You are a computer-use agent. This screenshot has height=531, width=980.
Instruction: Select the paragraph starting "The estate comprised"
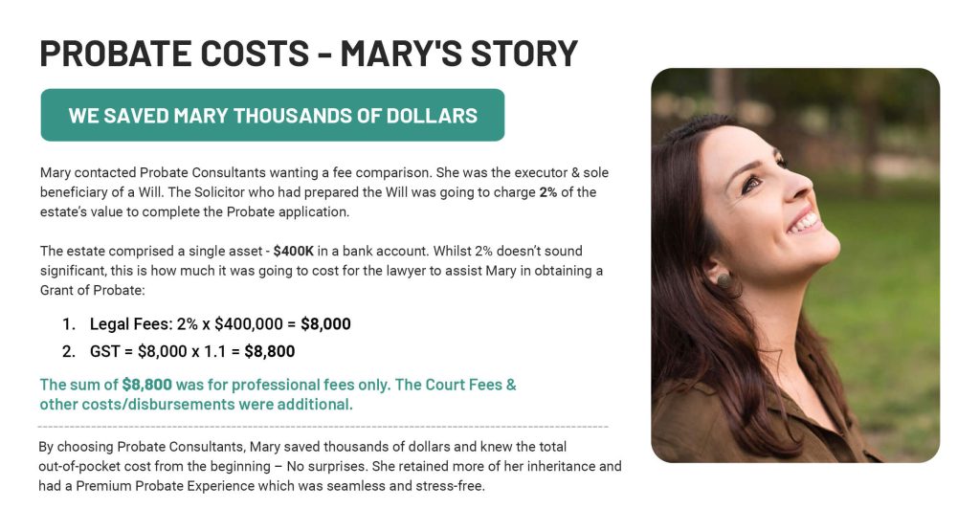[x=322, y=270]
